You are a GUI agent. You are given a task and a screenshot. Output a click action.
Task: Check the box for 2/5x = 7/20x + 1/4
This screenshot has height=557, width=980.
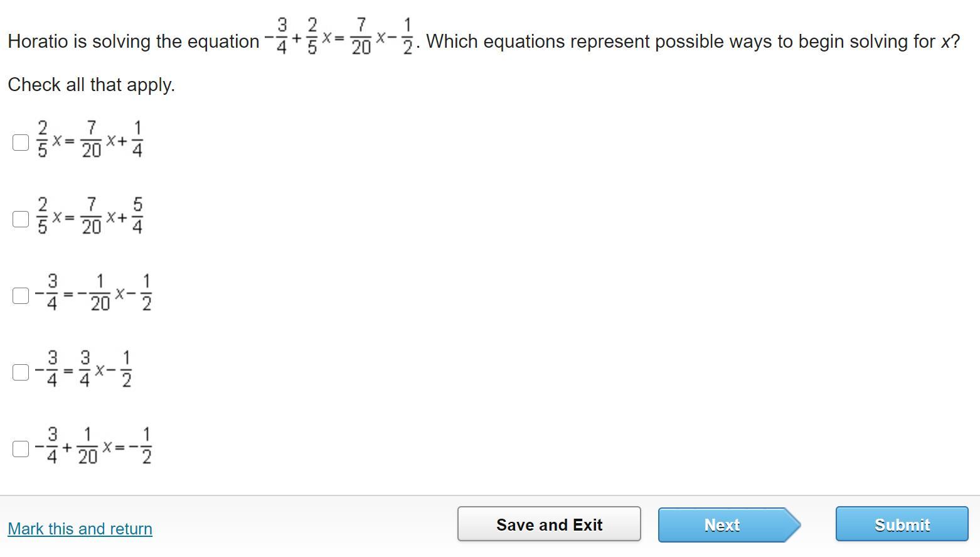point(21,143)
